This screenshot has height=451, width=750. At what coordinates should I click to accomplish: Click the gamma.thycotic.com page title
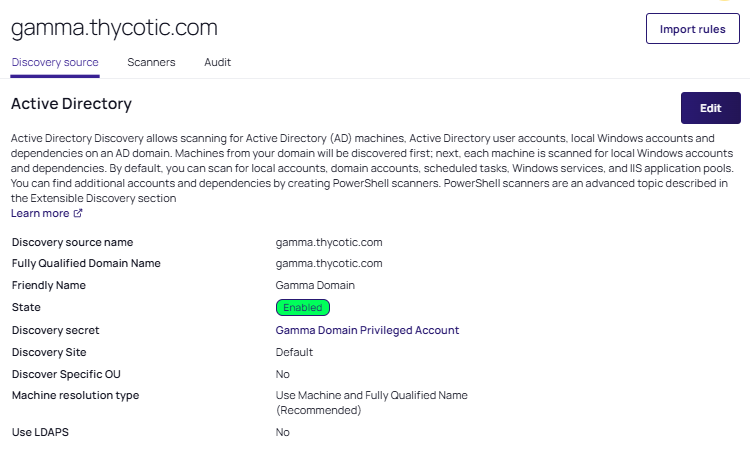pos(114,28)
